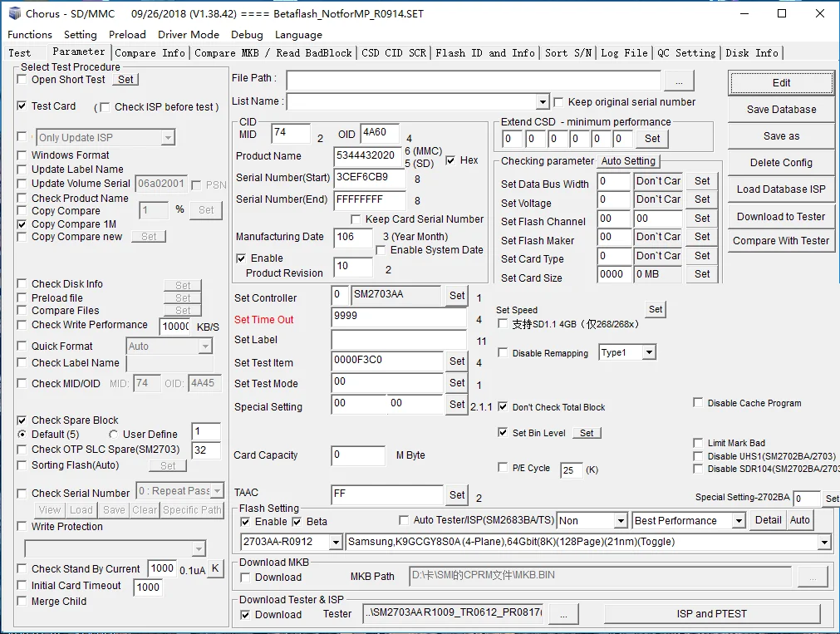The image size is (840, 634).
Task: Toggle the Hex checkbox in CID section
Action: point(451,160)
